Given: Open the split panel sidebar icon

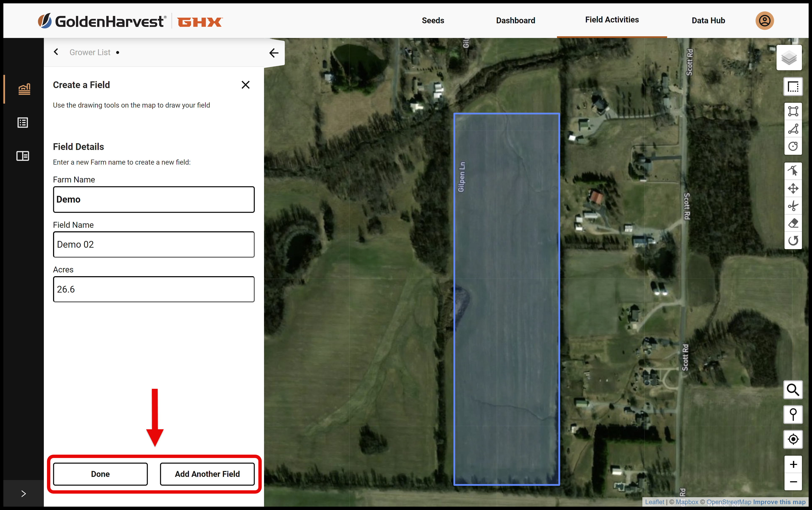Looking at the screenshot, I should (x=23, y=156).
